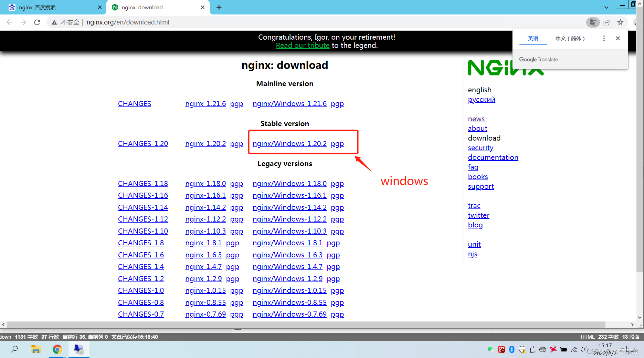Click WeChat icon in system tray
The height and width of the screenshot is (358, 644).
491,349
